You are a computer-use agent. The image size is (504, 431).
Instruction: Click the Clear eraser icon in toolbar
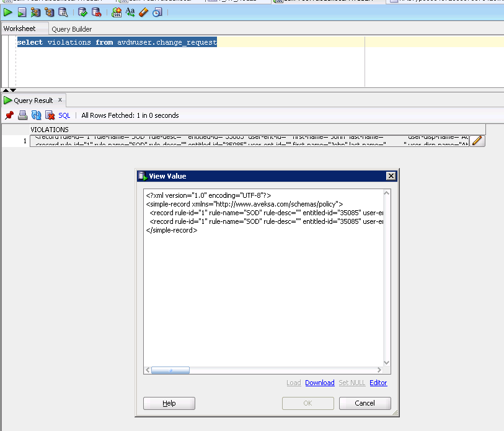pyautogui.click(x=144, y=12)
